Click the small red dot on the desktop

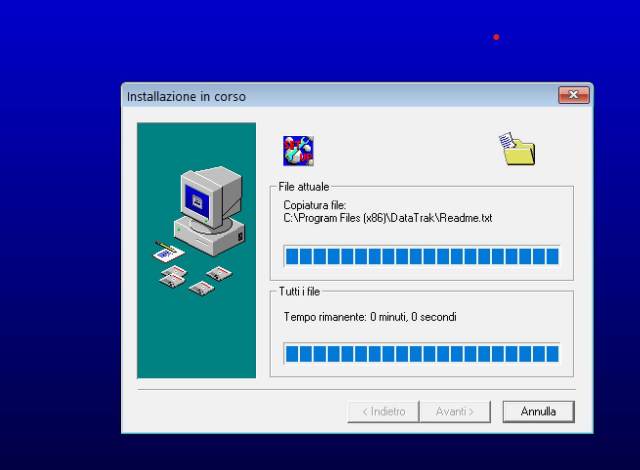pyautogui.click(x=496, y=37)
